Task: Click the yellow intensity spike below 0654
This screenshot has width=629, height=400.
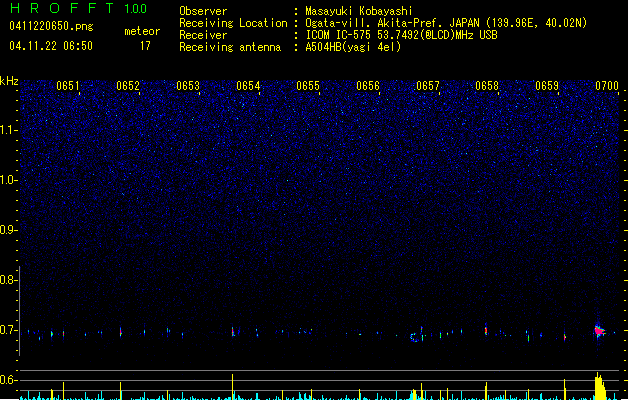Action: pos(232,387)
